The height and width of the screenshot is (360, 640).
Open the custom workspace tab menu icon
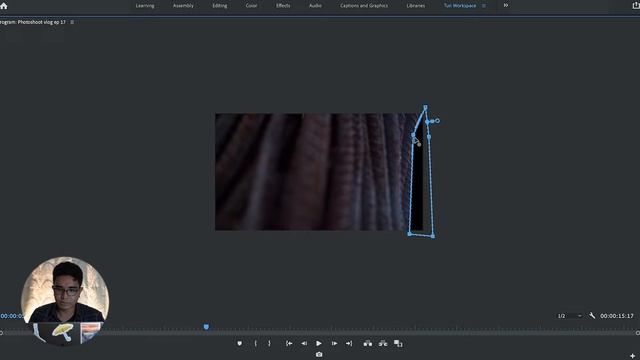click(x=484, y=6)
